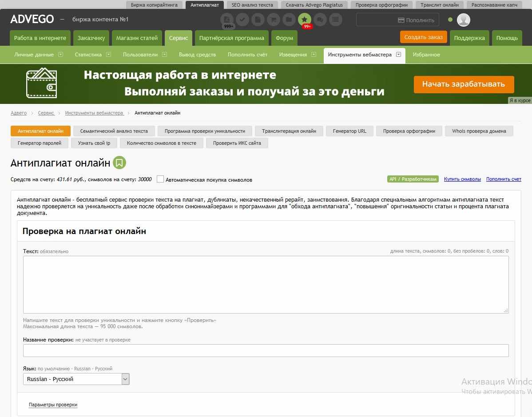The height and width of the screenshot is (417, 532).
Task: Expand the Статистика menu arrow
Action: coord(108,55)
